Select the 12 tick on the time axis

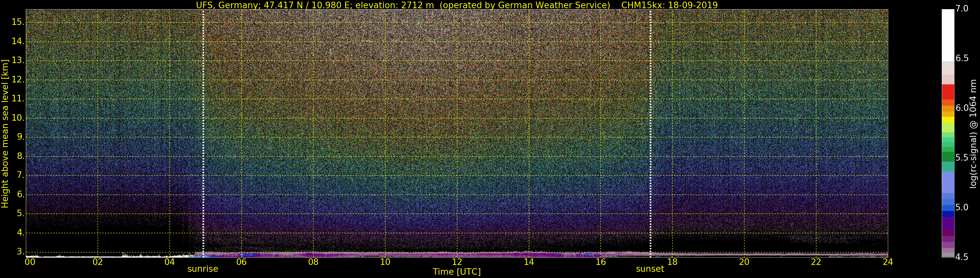click(457, 262)
